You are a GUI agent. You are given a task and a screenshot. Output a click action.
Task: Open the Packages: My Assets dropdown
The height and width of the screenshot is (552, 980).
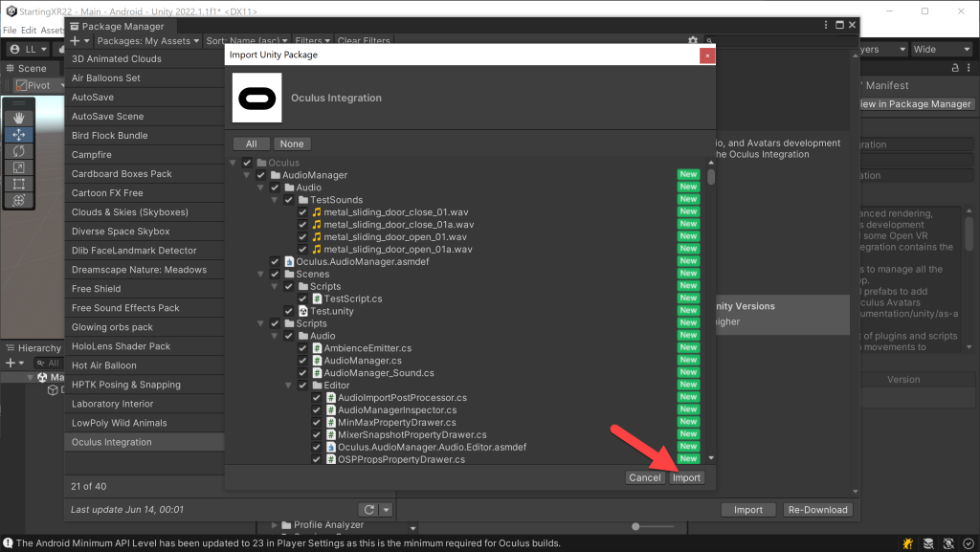click(148, 40)
